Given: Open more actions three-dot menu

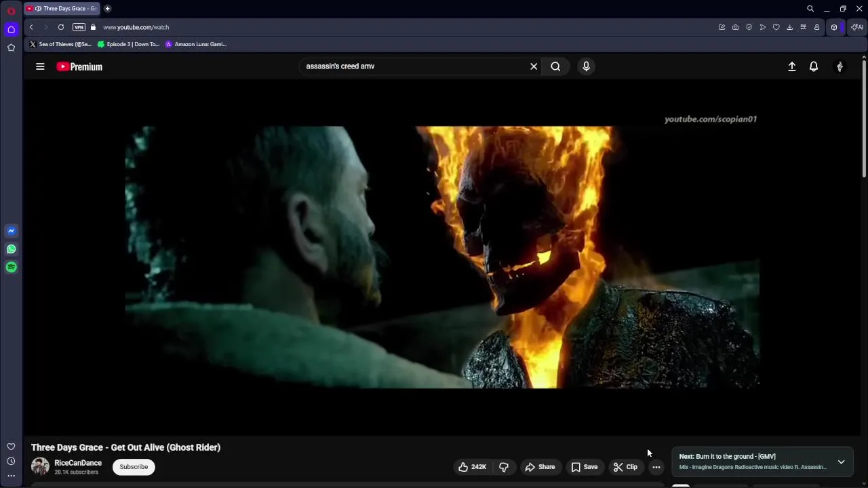Looking at the screenshot, I should pyautogui.click(x=656, y=467).
